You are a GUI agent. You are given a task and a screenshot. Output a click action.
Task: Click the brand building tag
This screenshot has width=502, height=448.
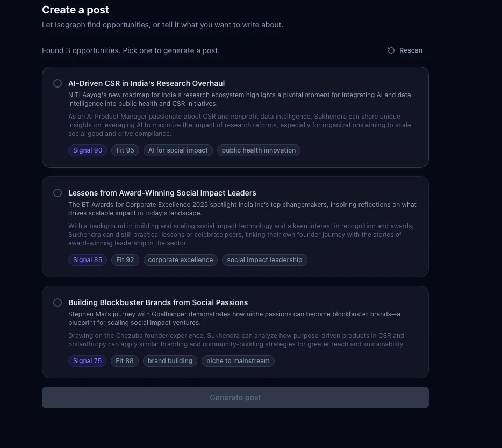[170, 361]
